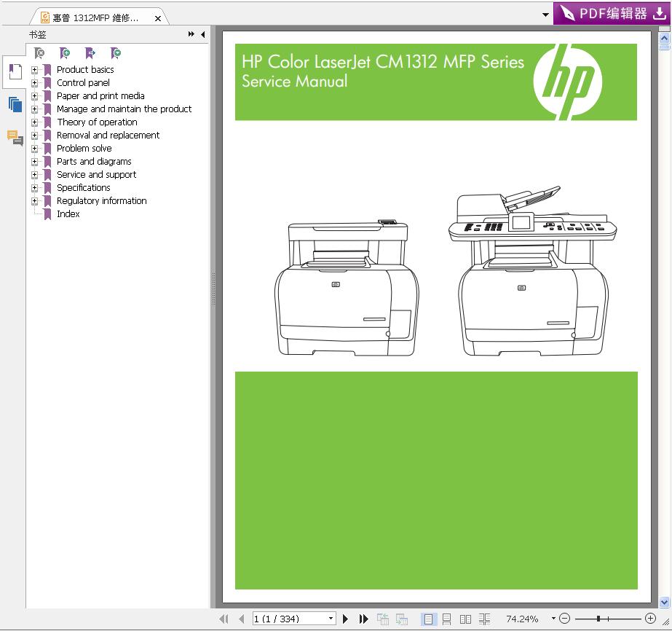Screen dimensions: 672x631
Task: Open the Paper and print media bookmark
Action: tap(100, 96)
